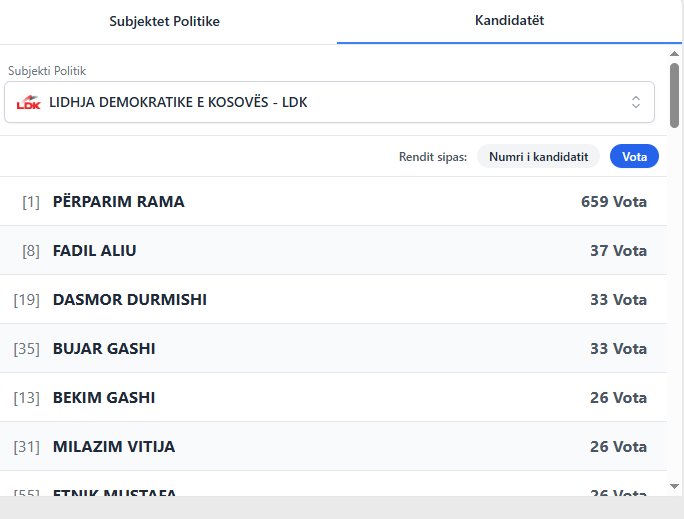Click the scroll down arrow
684x519 pixels.
tap(675, 486)
